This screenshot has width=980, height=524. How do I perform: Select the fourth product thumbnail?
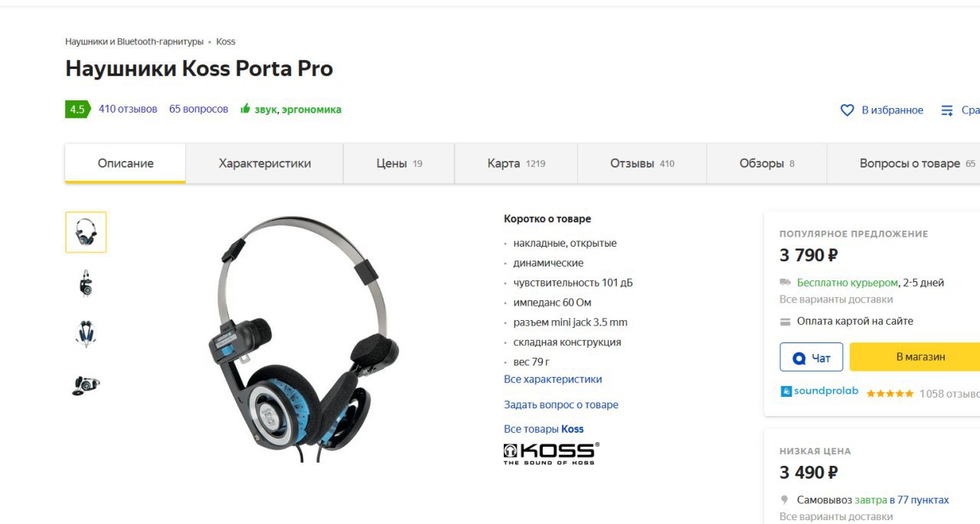click(86, 385)
